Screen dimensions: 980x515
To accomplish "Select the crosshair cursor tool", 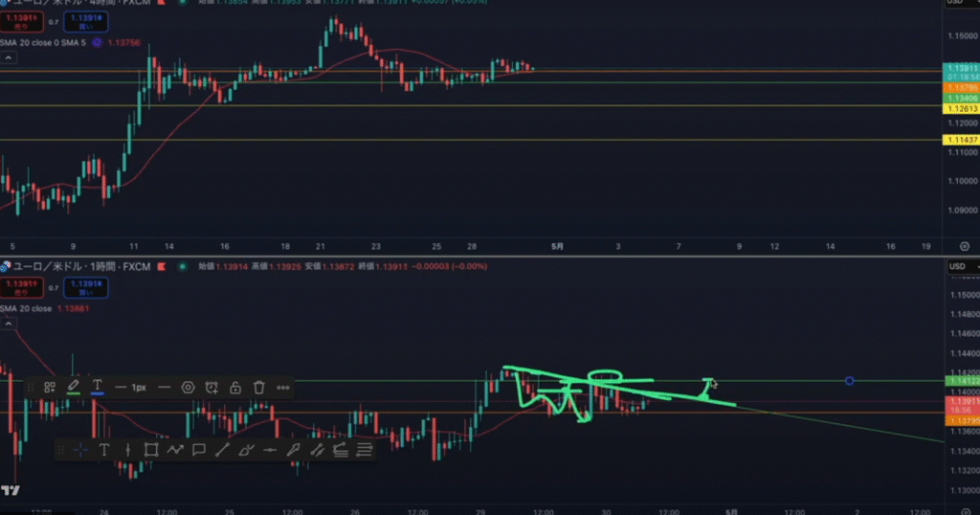I will coord(80,449).
